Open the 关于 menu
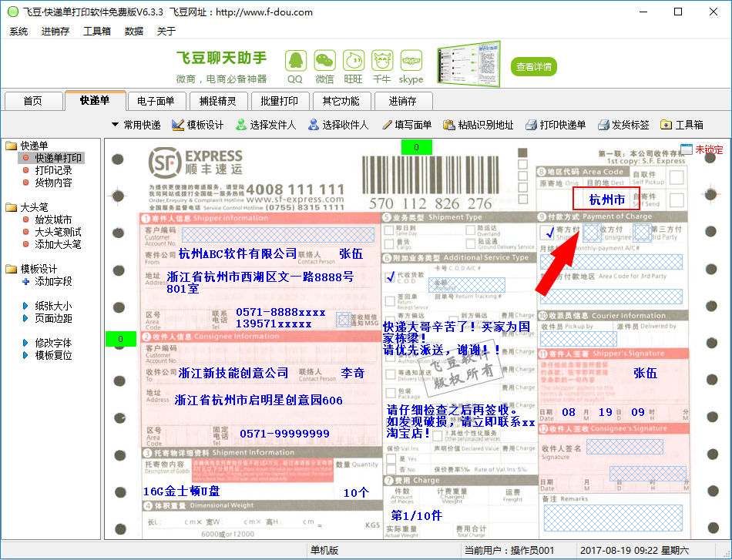The height and width of the screenshot is (560, 732). pos(166,32)
